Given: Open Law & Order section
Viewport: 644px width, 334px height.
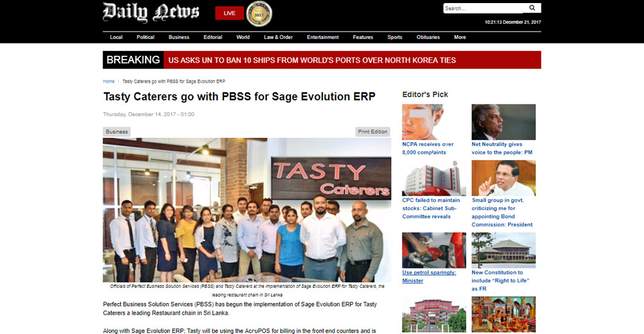Looking at the screenshot, I should click(x=278, y=37).
